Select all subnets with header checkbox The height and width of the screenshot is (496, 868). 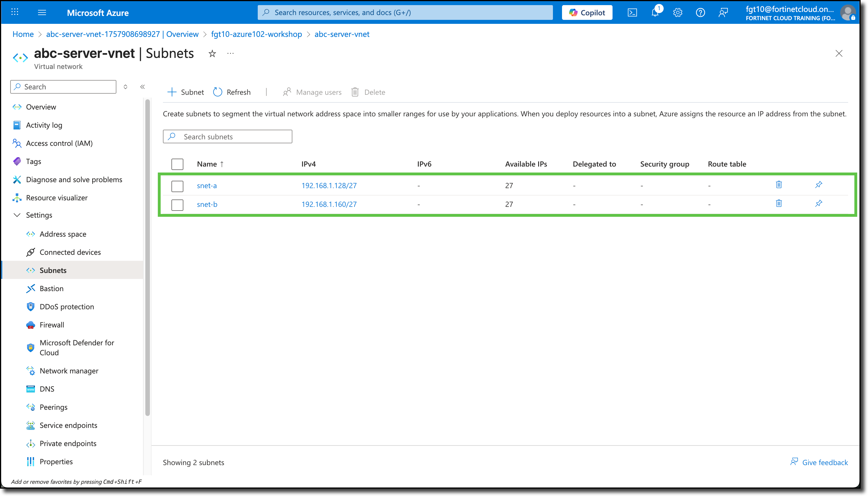[x=177, y=164]
